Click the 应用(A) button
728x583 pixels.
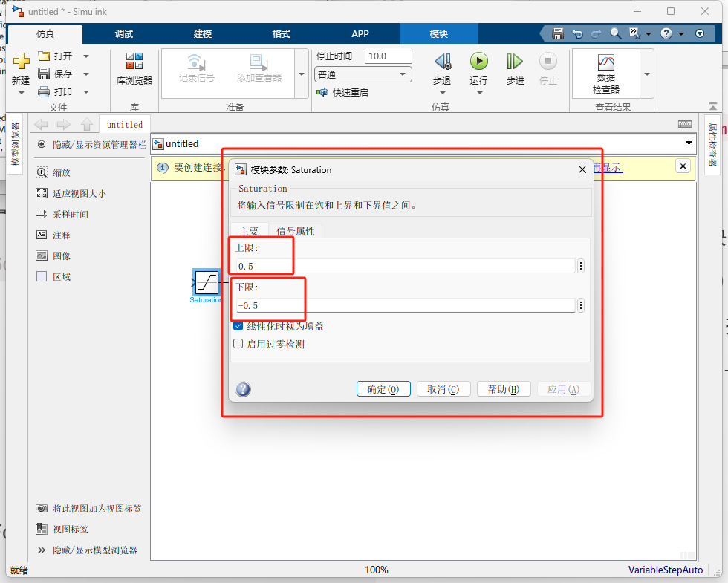click(x=564, y=389)
